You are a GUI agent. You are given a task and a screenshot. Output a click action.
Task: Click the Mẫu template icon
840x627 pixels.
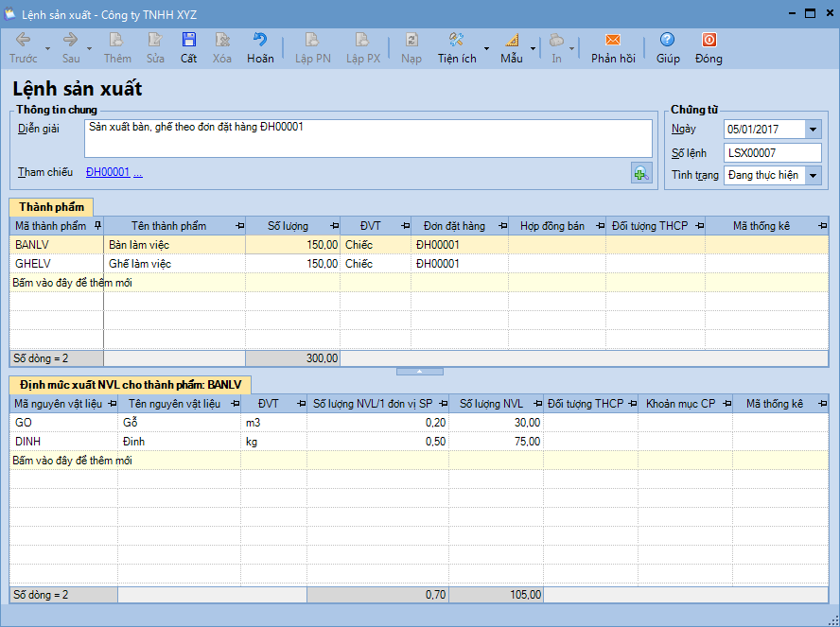511,41
